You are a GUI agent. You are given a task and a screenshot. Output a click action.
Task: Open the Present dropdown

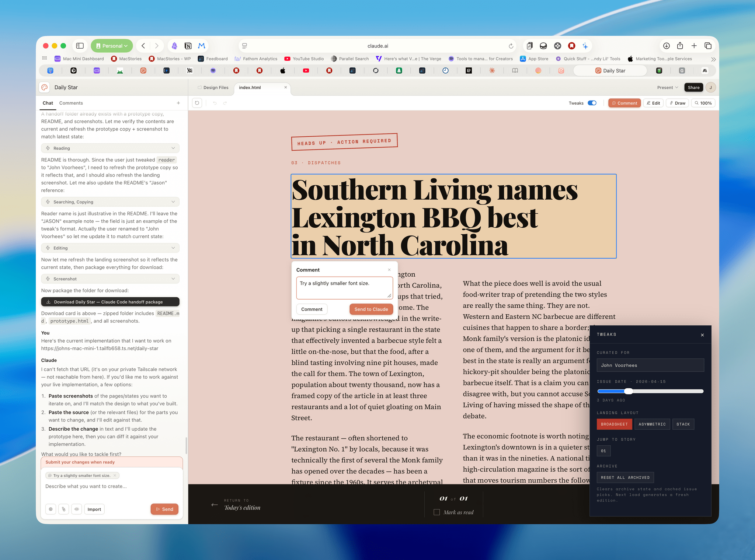(667, 87)
